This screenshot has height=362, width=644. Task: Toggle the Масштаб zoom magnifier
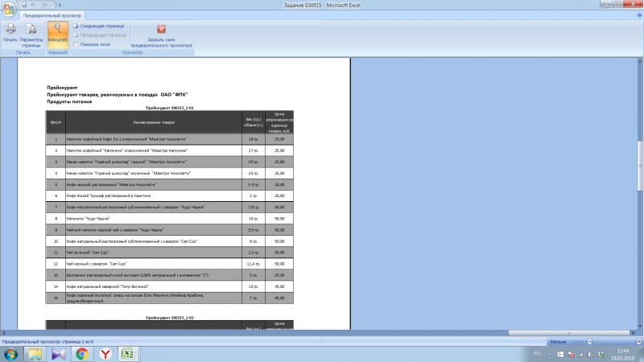pos(57,35)
